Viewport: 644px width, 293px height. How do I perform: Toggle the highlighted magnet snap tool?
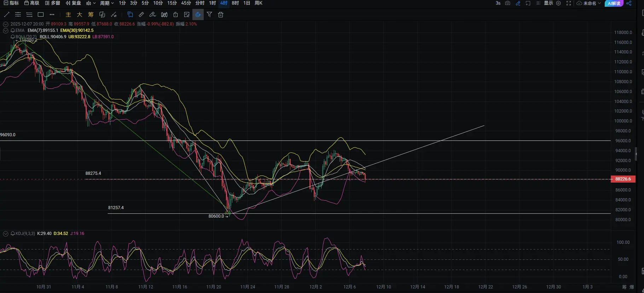pyautogui.click(x=198, y=15)
